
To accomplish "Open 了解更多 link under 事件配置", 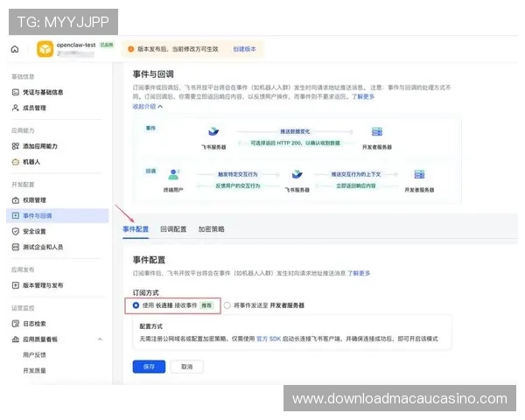I will pyautogui.click(x=359, y=273).
